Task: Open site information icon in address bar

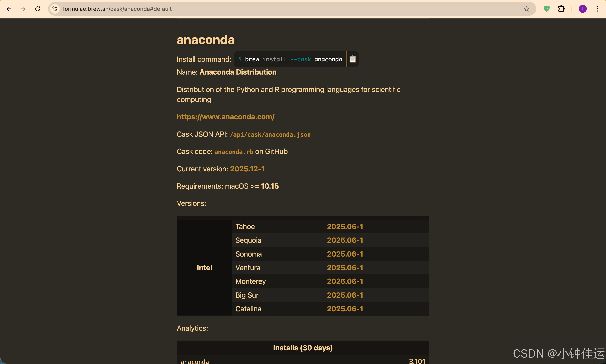Action: pyautogui.click(x=55, y=9)
